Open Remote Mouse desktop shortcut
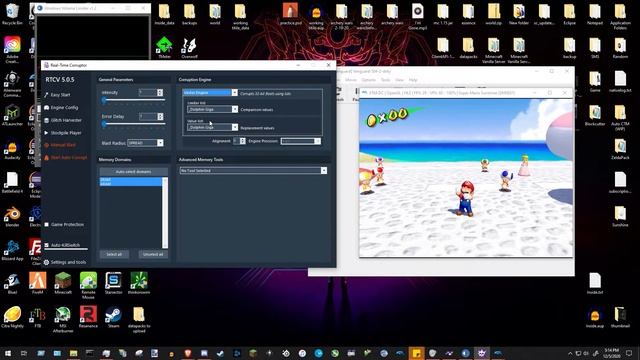Viewport: 640px width, 360px height. coord(88,286)
